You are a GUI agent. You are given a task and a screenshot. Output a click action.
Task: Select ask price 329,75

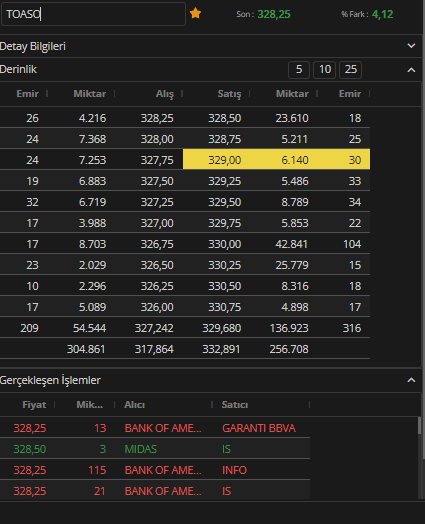coord(225,223)
